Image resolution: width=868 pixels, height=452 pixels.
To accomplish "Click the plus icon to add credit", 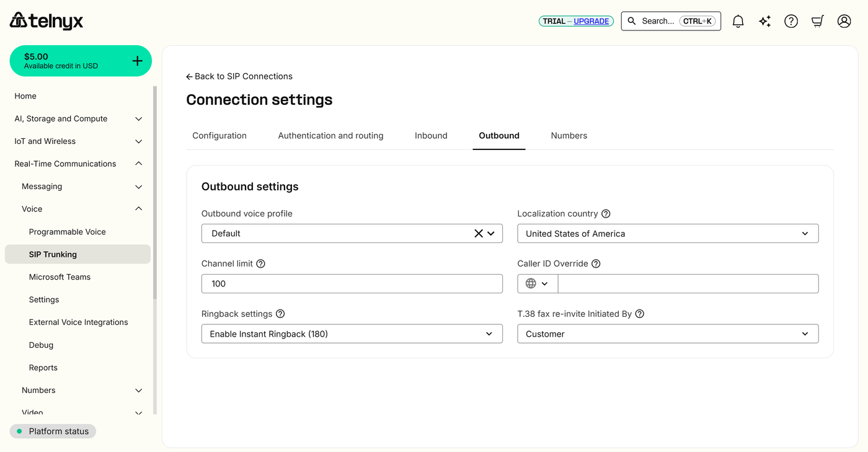I will (137, 61).
